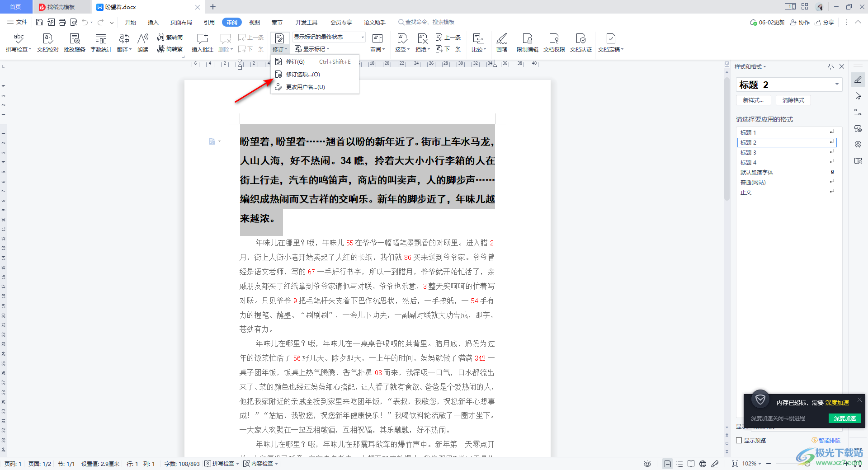Click the print icon in quick access bar

[x=62, y=22]
